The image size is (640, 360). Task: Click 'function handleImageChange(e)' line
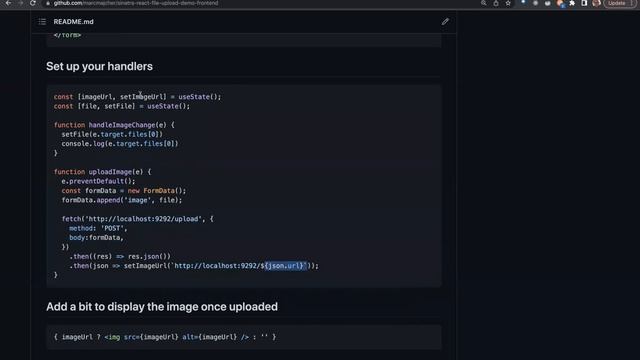tap(114, 125)
